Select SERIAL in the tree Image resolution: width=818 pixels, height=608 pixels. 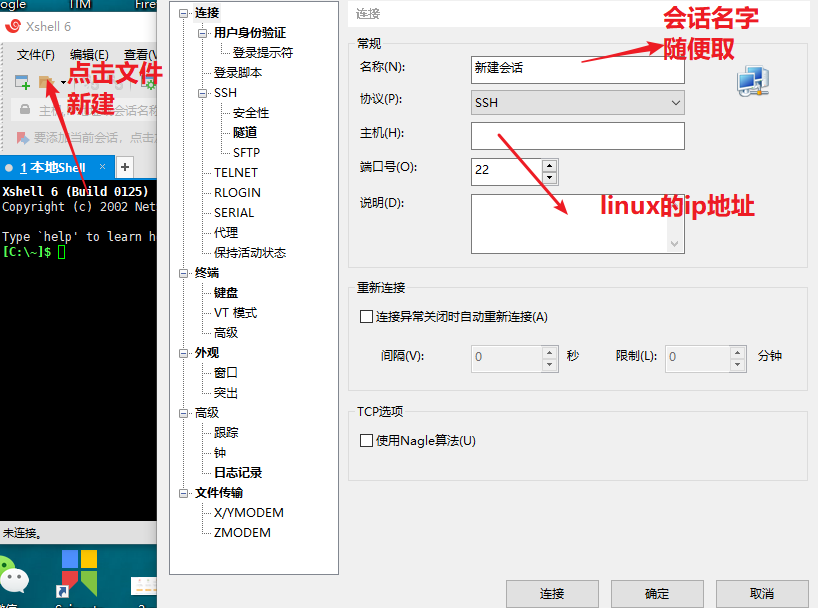[x=234, y=213]
